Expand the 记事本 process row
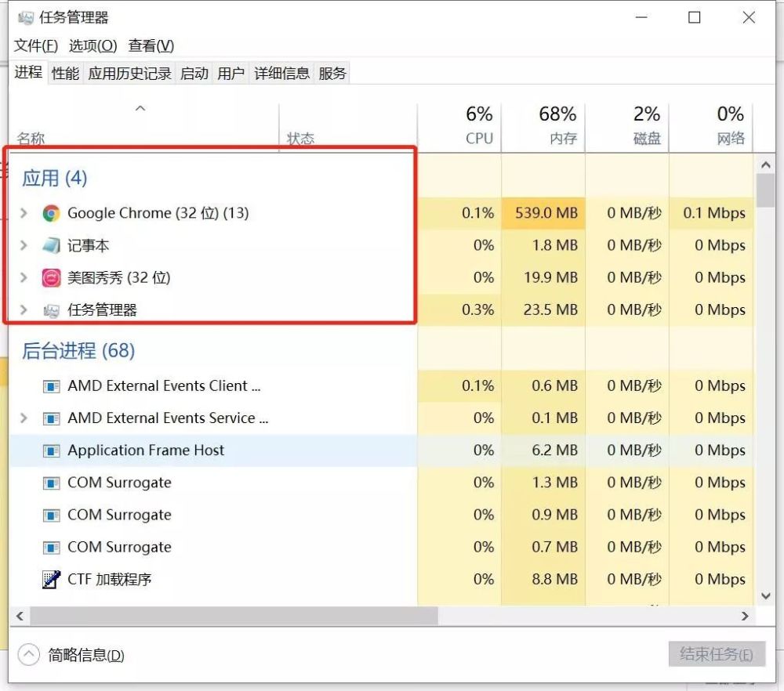The height and width of the screenshot is (691, 784). pyautogui.click(x=24, y=245)
